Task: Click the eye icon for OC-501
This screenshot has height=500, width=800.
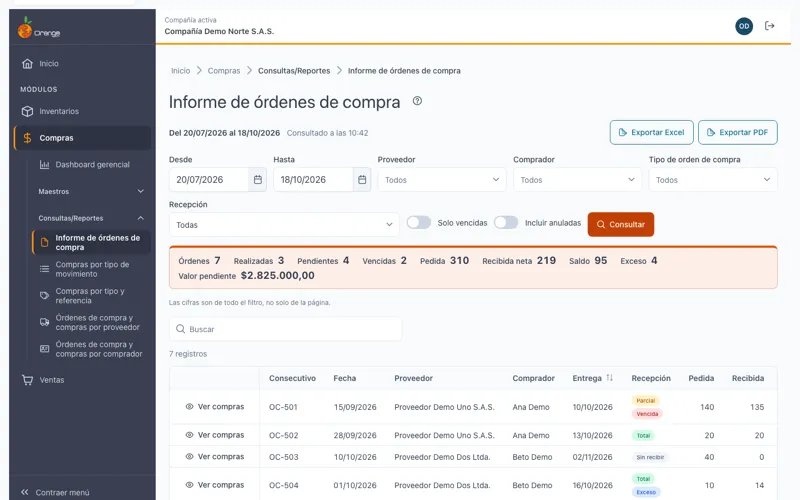Action: (189, 407)
